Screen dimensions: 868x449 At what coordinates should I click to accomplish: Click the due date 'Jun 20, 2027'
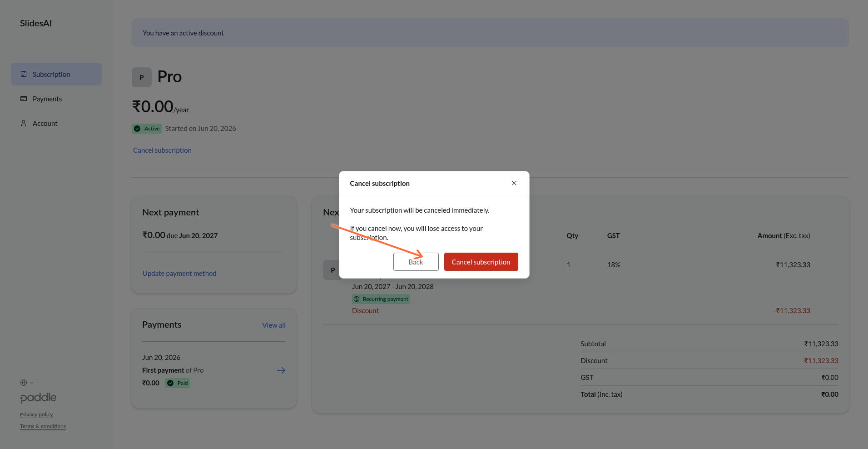198,235
